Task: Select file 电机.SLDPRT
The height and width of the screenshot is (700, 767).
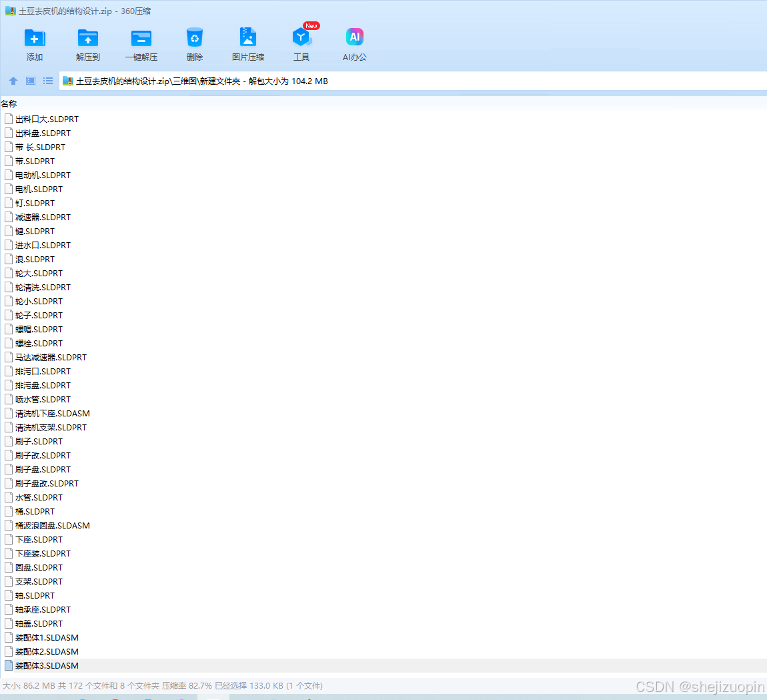Action: click(x=39, y=190)
